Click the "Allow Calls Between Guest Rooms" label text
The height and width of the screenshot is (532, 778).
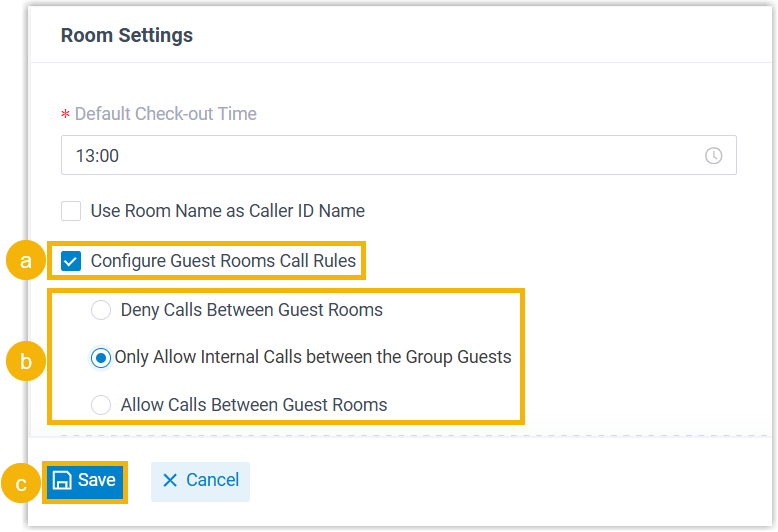point(254,405)
